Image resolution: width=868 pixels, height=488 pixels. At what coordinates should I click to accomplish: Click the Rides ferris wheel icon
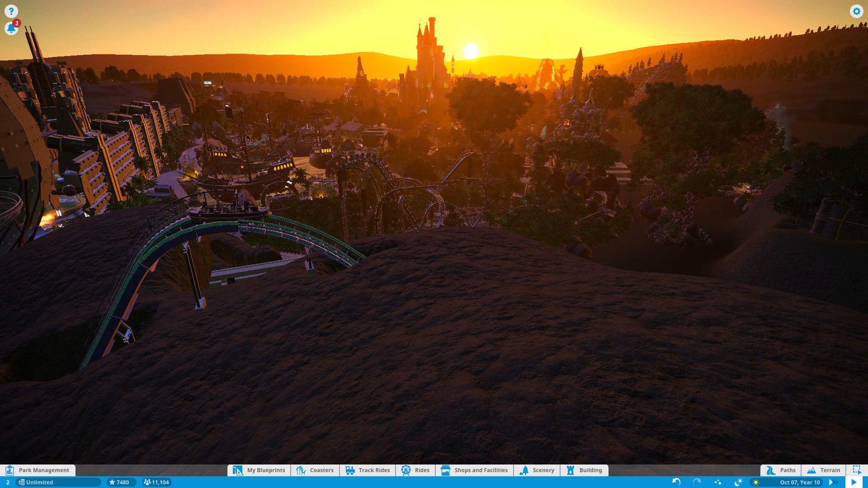pos(406,470)
